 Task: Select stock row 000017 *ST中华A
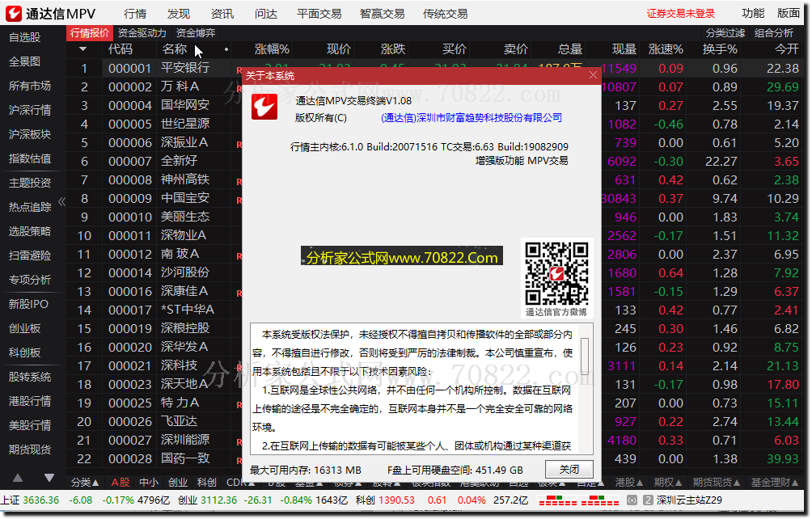(154, 310)
